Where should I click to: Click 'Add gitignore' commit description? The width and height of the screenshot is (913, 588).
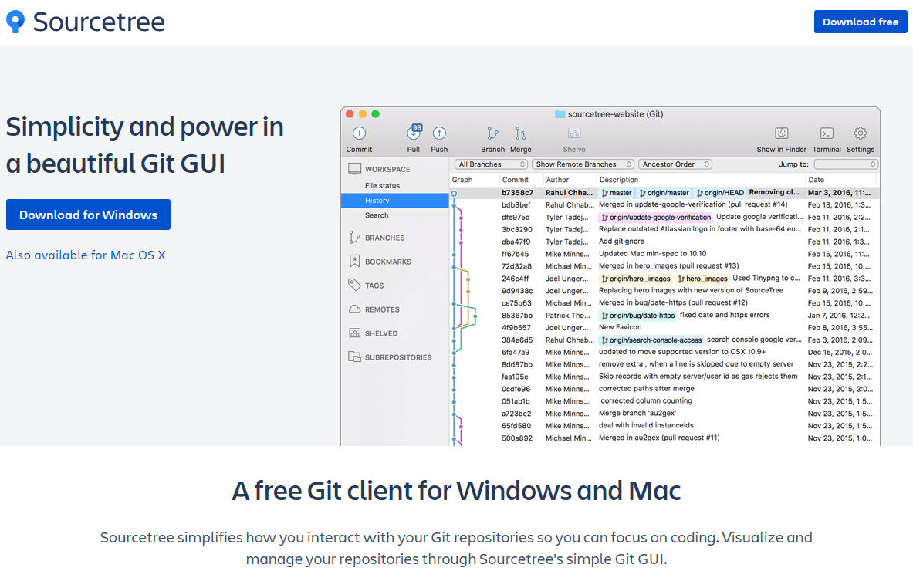[x=621, y=241]
